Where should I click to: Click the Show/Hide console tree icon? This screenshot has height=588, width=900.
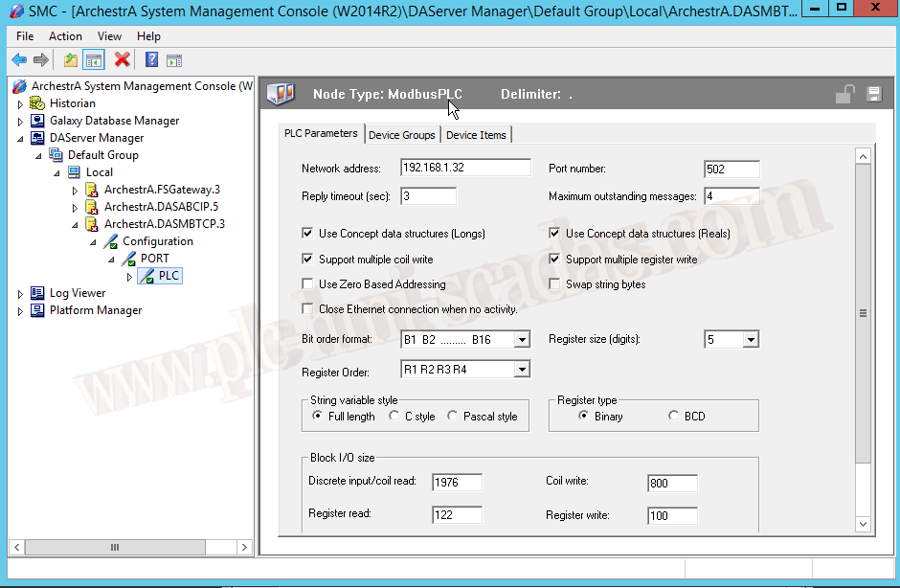click(x=94, y=60)
